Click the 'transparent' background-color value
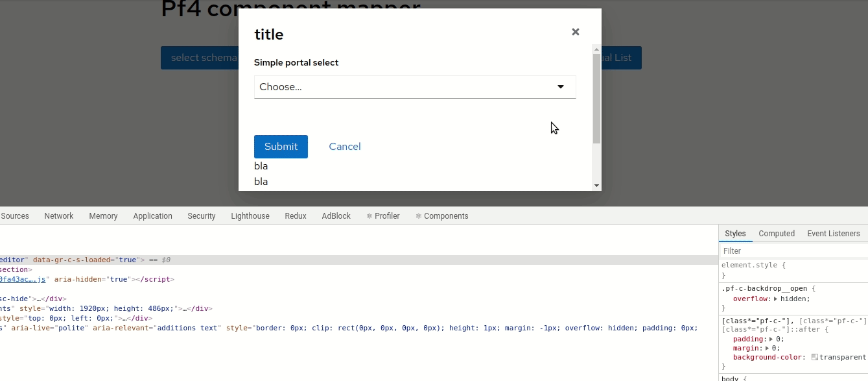868x381 pixels. click(843, 358)
